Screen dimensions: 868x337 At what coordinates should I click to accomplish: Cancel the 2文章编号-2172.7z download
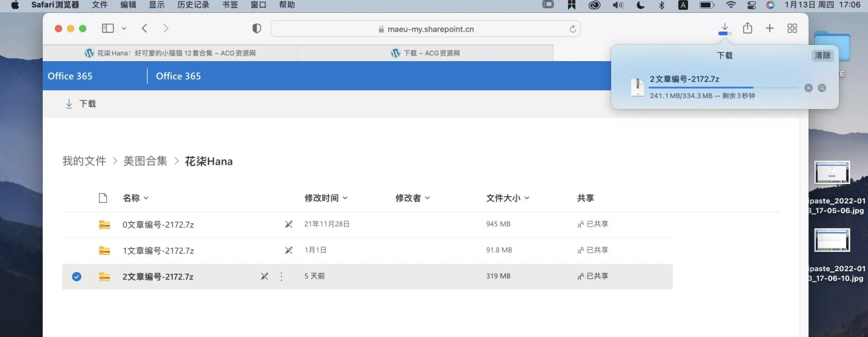(x=808, y=88)
